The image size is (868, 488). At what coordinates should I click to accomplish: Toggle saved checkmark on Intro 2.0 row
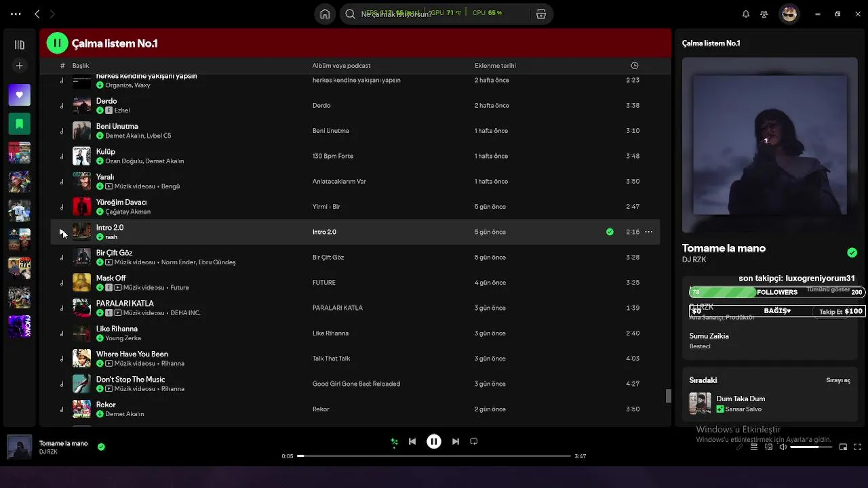[x=610, y=232]
